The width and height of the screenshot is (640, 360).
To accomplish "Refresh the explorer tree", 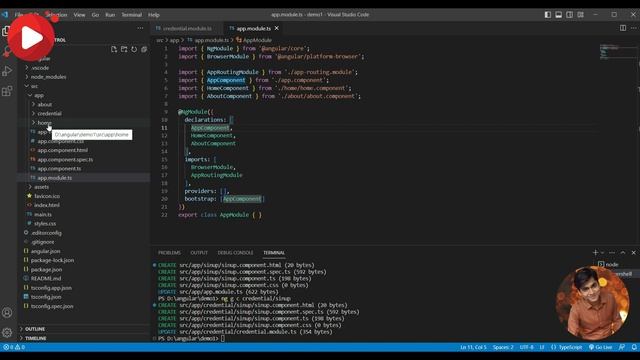I will pyautogui.click(x=134, y=49).
